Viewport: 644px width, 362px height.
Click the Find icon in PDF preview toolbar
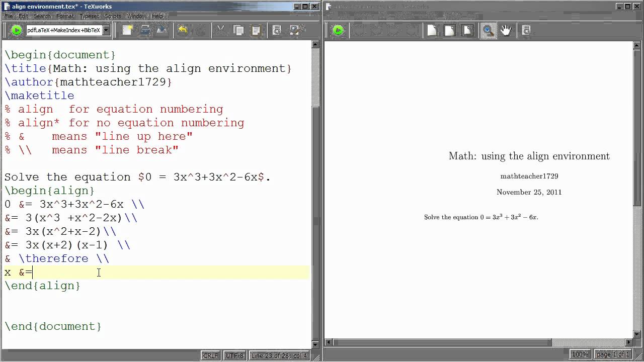pyautogui.click(x=526, y=30)
